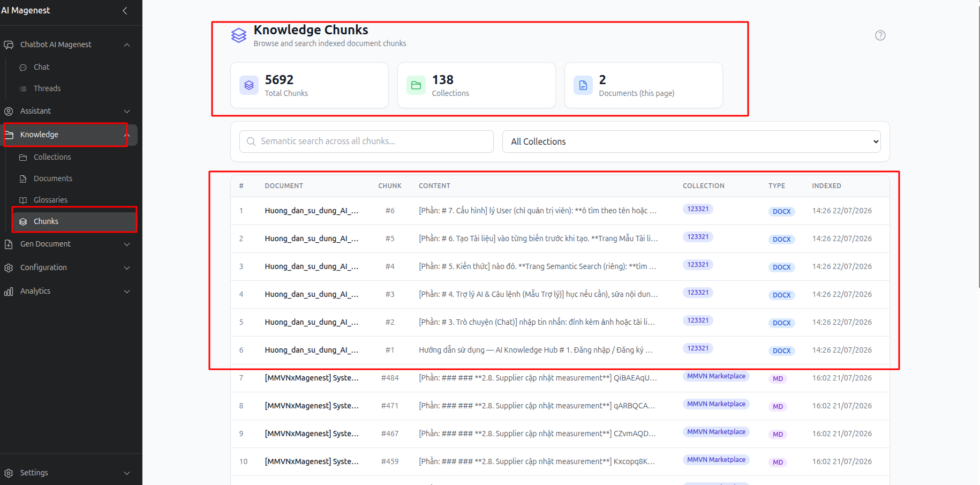Image resolution: width=980 pixels, height=485 pixels.
Task: Expand the Settings menu chevron
Action: 127,473
